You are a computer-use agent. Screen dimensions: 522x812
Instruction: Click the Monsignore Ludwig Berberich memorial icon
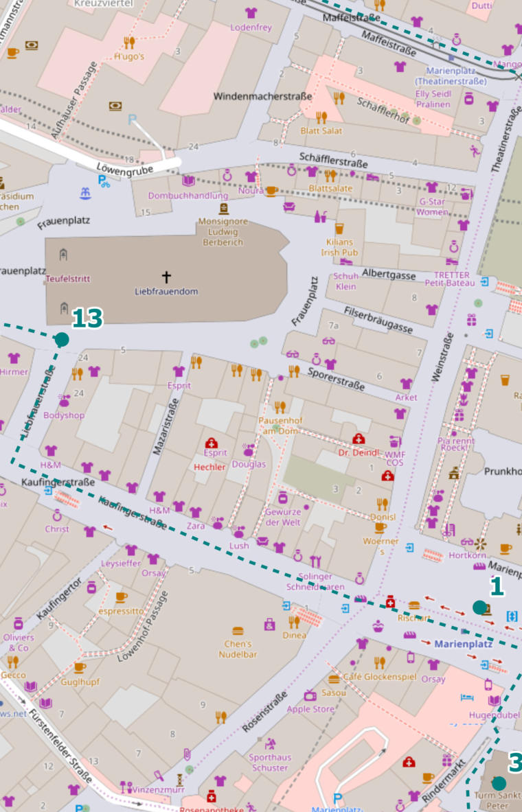[x=224, y=209]
